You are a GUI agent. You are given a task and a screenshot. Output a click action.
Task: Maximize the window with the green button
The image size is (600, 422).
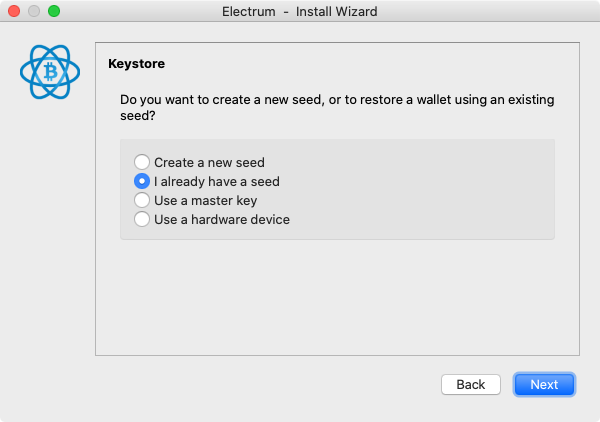click(54, 11)
